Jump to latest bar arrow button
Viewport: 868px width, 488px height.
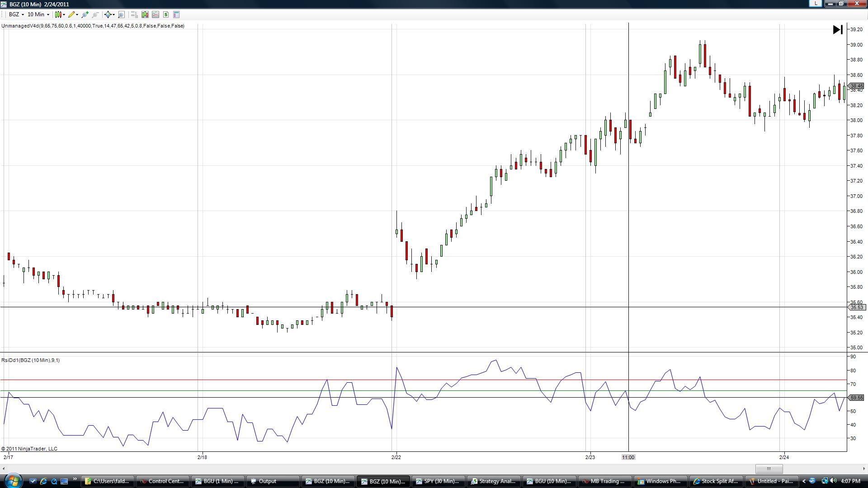(x=838, y=30)
